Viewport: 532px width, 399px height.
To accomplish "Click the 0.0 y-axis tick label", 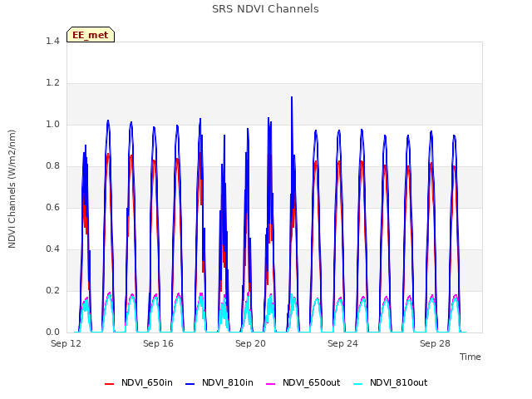I will click(x=52, y=332).
